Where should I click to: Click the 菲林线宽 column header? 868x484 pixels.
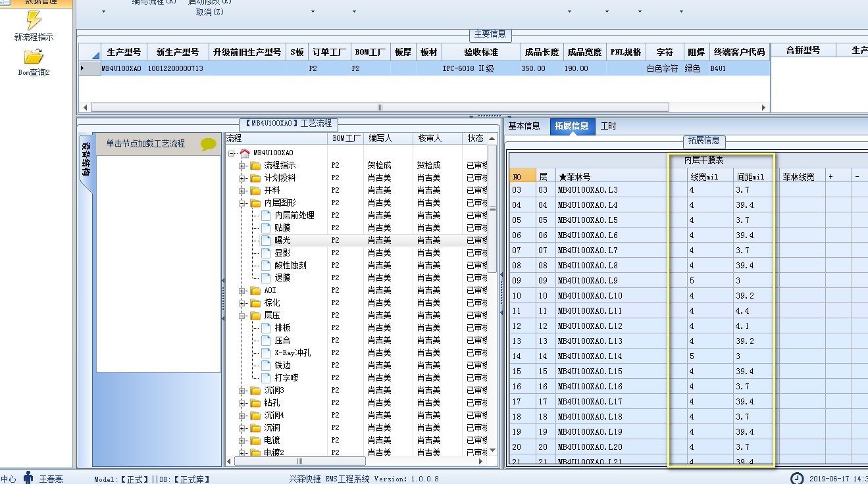point(801,176)
